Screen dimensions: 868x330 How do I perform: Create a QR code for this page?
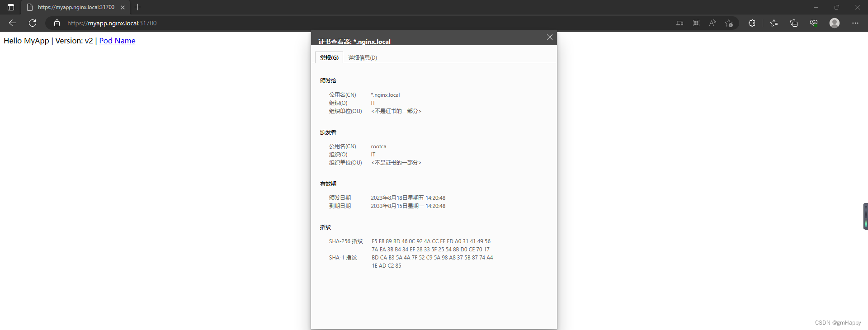pos(696,23)
